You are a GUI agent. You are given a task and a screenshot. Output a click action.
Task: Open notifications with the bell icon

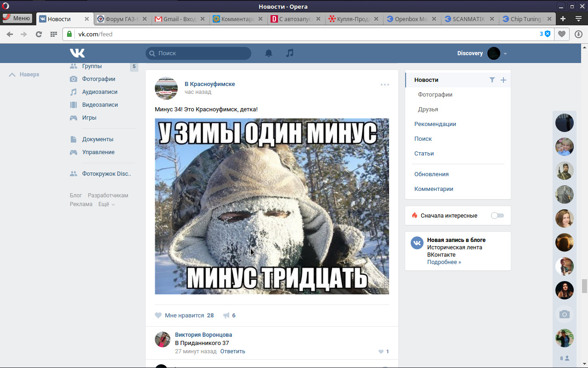coord(269,53)
